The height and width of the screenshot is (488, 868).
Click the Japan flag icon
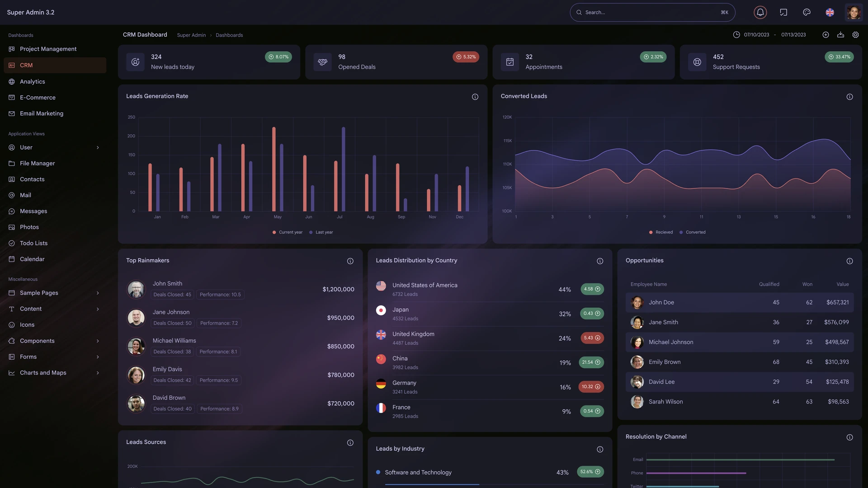point(381,310)
